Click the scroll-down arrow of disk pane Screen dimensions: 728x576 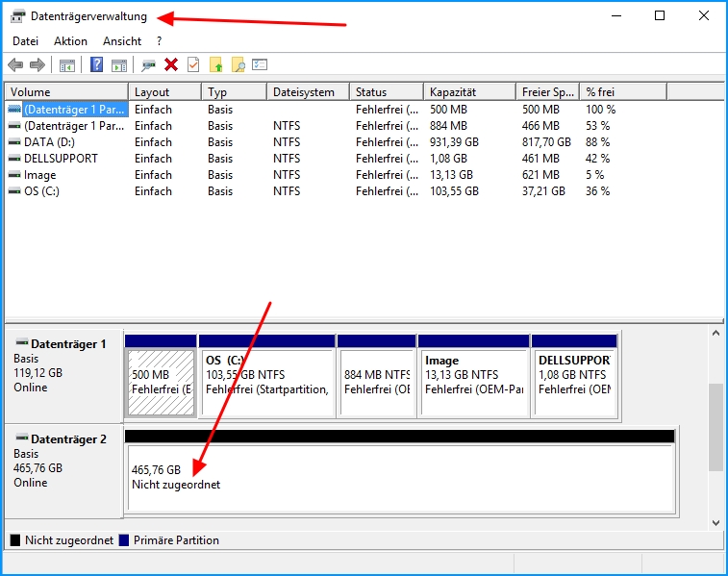[715, 522]
